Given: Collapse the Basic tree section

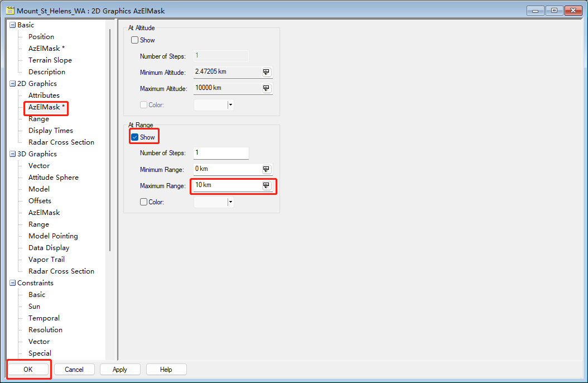Looking at the screenshot, I should coord(13,25).
